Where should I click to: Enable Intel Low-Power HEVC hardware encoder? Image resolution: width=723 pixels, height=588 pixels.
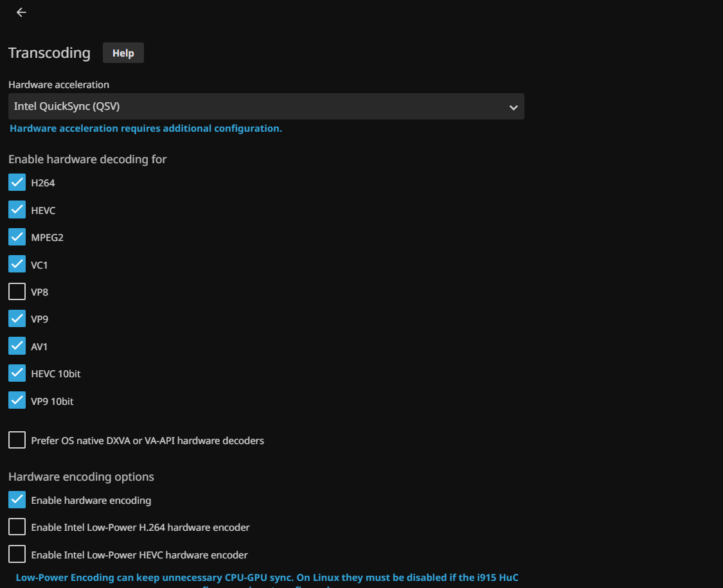pyautogui.click(x=17, y=555)
